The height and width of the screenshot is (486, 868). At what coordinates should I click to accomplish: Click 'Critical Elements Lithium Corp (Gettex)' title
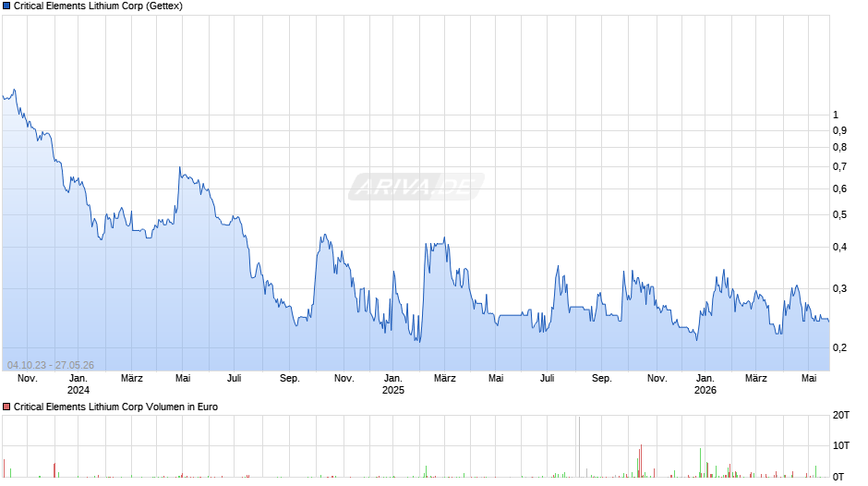pos(98,6)
